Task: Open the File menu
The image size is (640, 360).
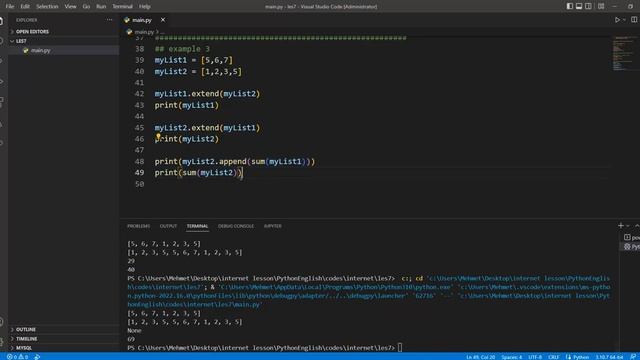Action: pyautogui.click(x=10, y=7)
